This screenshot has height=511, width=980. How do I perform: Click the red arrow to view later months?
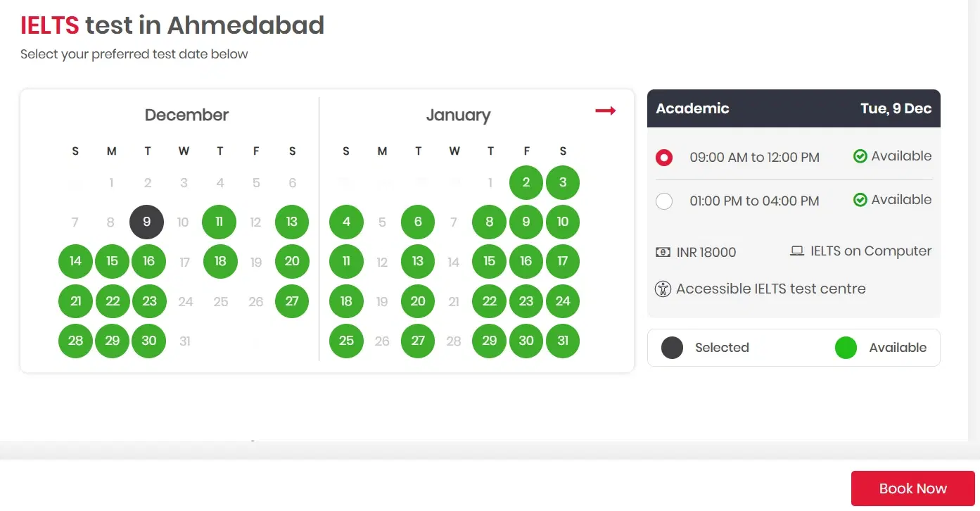pyautogui.click(x=605, y=111)
